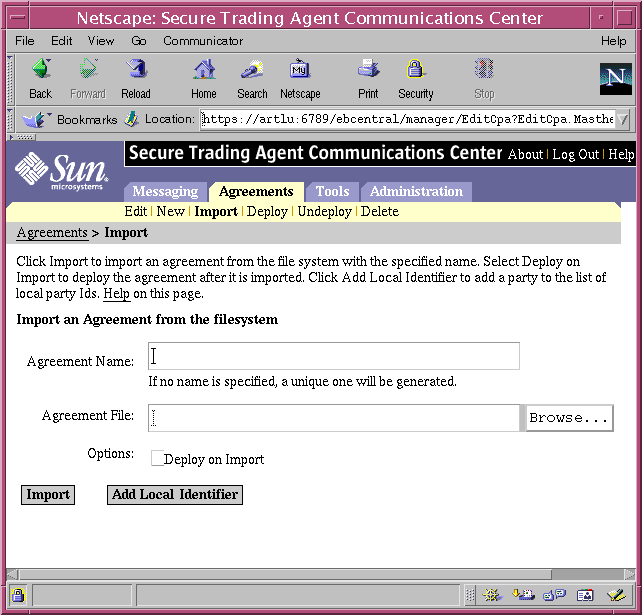Screen dimensions: 642x615
Task: Click the Help link in black header
Action: (x=621, y=154)
